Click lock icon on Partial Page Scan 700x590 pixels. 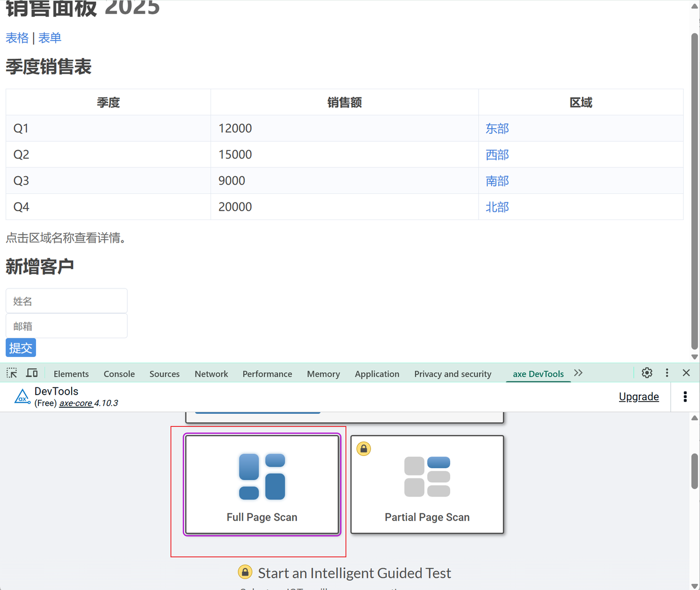[364, 449]
